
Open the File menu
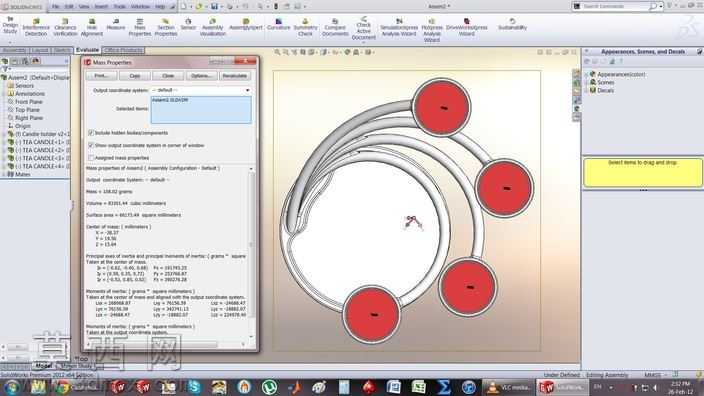click(x=55, y=7)
